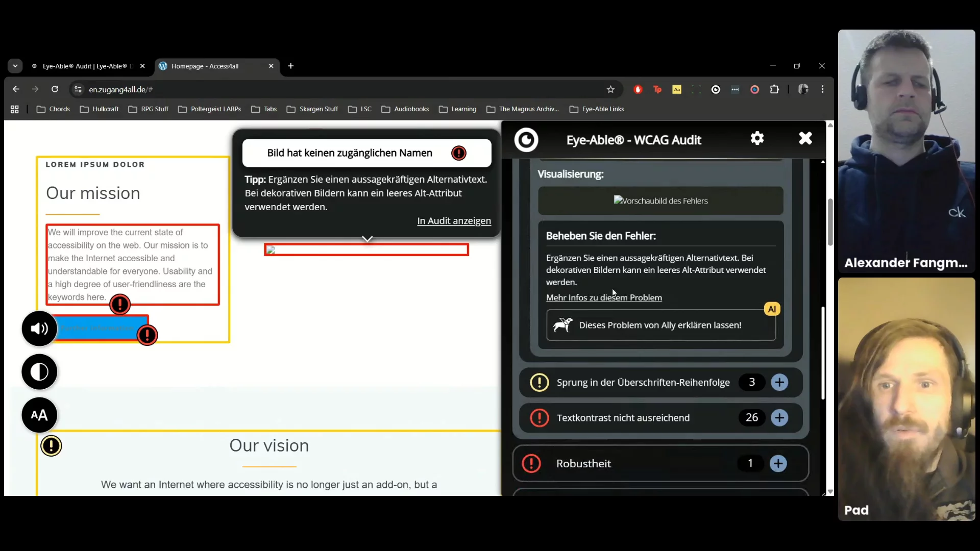Click the audit panel scrollbar thumb
The width and height of the screenshot is (980, 551).
point(823,352)
